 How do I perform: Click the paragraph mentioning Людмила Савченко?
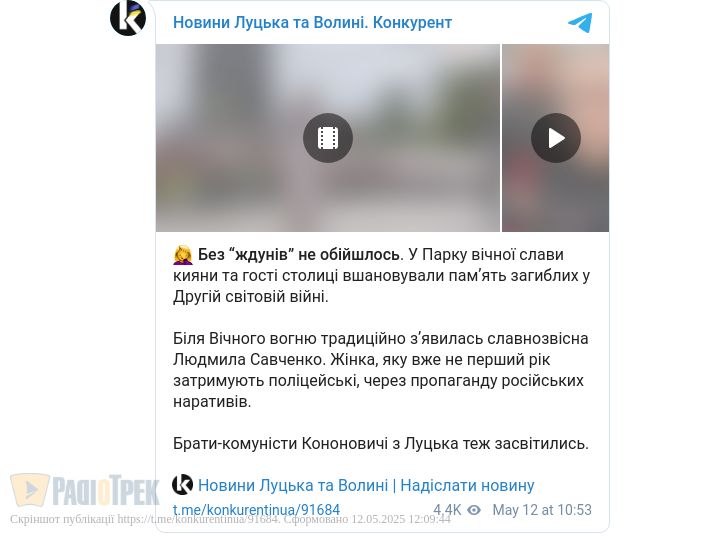(381, 370)
